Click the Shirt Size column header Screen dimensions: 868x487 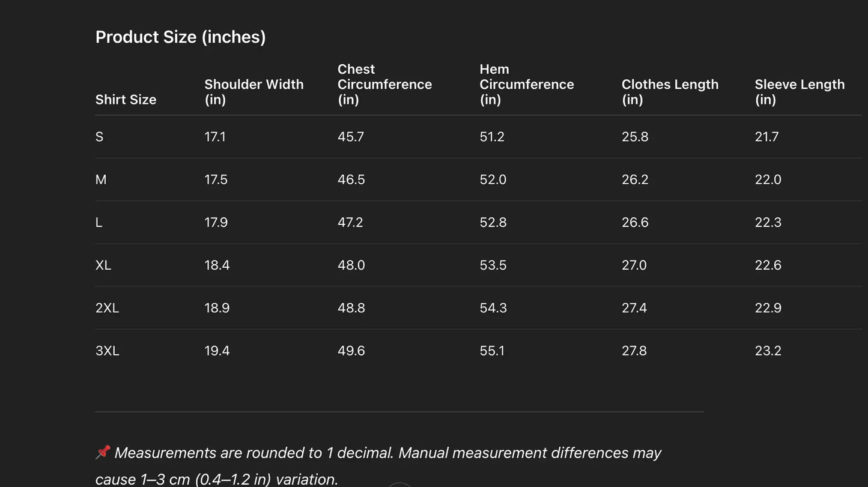126,100
